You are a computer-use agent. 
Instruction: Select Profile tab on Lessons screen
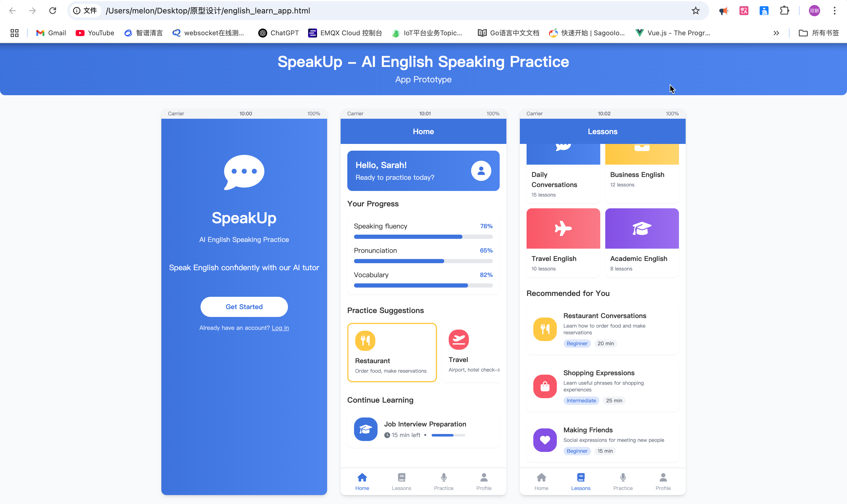click(x=662, y=481)
